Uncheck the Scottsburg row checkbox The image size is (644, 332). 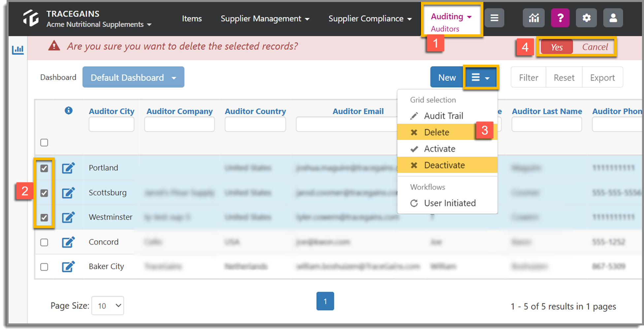coord(44,193)
